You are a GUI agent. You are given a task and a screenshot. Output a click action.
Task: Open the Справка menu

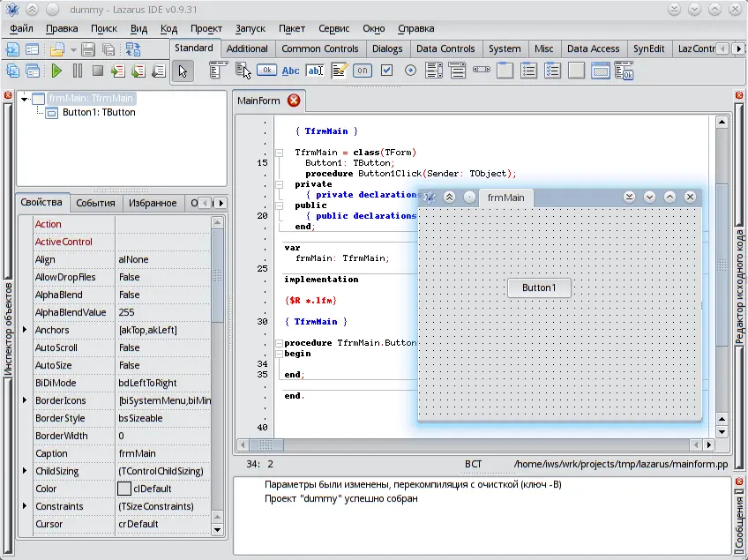tap(416, 28)
